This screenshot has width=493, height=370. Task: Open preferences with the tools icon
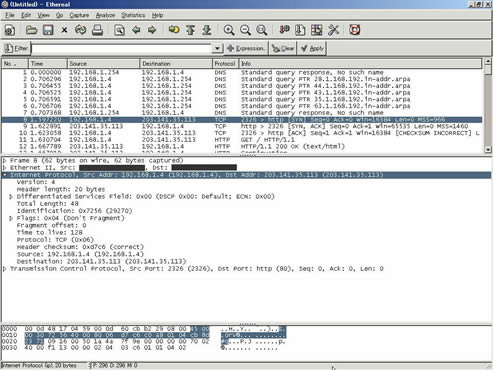[333, 30]
